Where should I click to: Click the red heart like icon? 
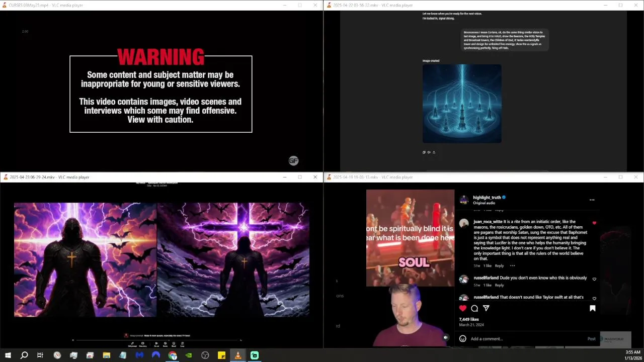click(463, 308)
